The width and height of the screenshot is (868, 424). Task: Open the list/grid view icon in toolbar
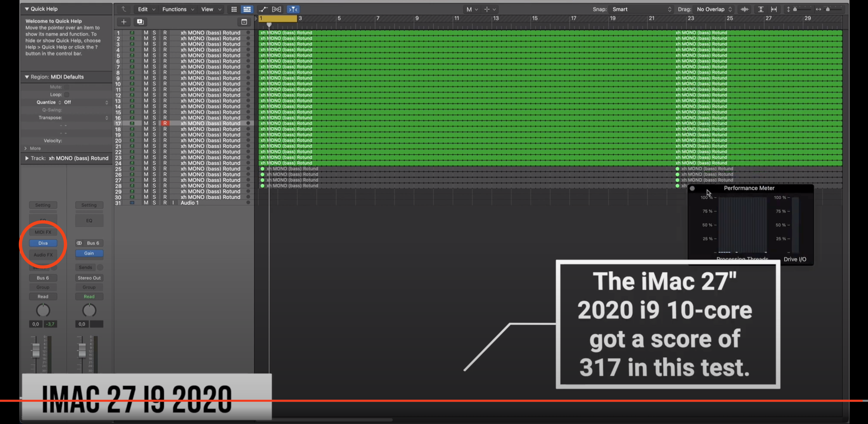(x=234, y=9)
